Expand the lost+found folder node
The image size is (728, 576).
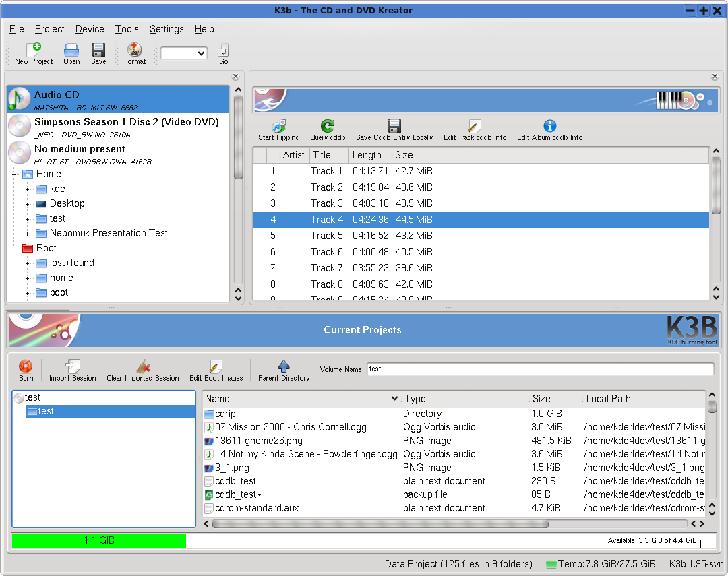pyautogui.click(x=28, y=263)
